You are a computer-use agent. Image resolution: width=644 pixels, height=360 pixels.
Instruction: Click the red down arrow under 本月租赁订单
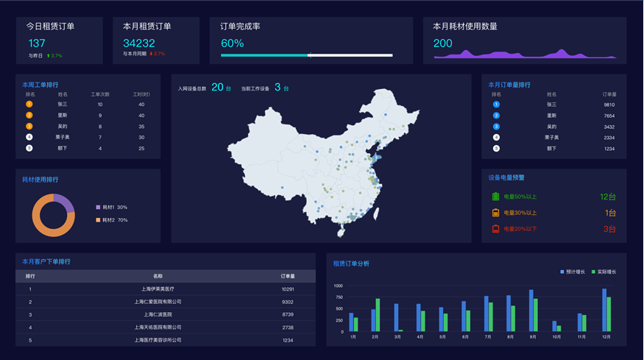pos(151,54)
